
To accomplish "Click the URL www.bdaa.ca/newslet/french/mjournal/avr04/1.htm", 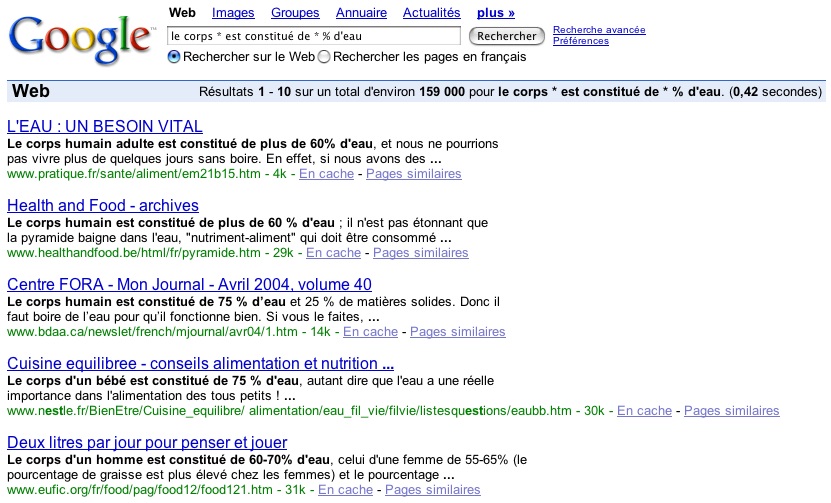I will pyautogui.click(x=152, y=332).
